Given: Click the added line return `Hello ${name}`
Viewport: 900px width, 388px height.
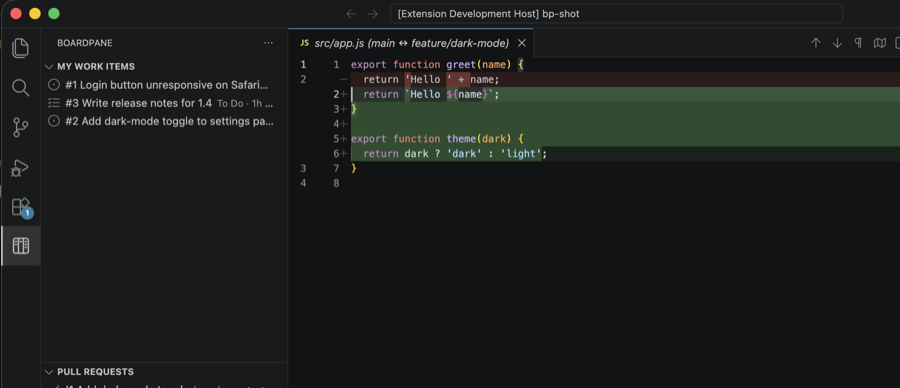Looking at the screenshot, I should (431, 94).
